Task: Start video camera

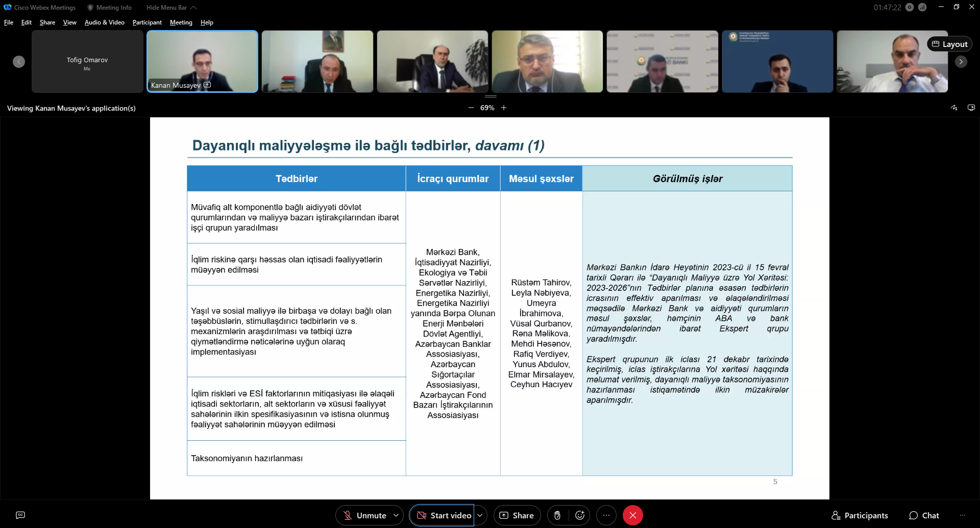Action: 443,515
